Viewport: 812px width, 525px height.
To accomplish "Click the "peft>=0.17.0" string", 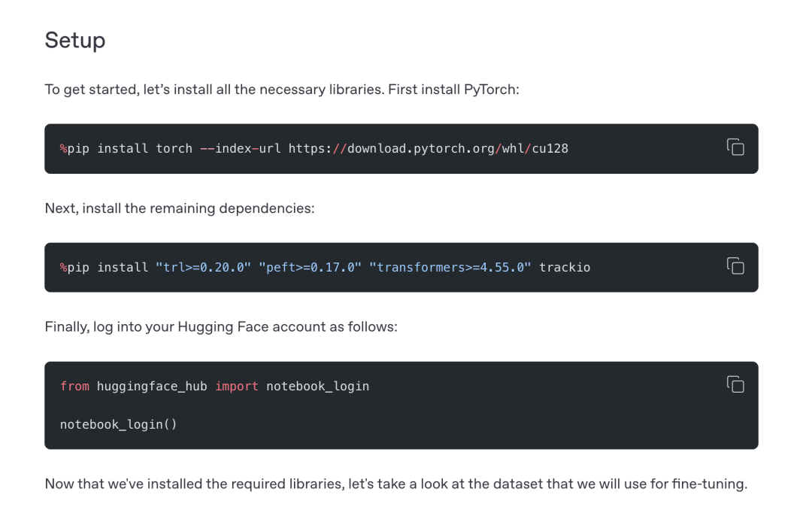I will click(310, 268).
